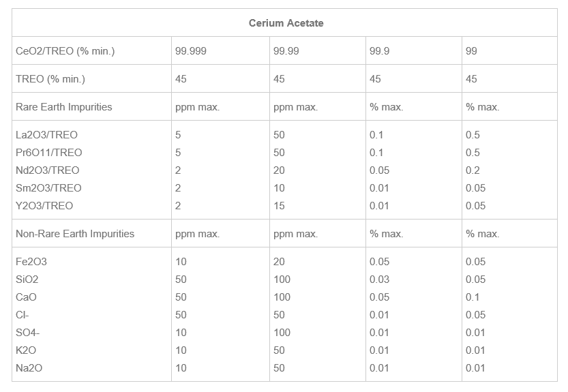568x392 pixels.
Task: Click the "Cerium Acetate" table title
Action: click(x=286, y=23)
